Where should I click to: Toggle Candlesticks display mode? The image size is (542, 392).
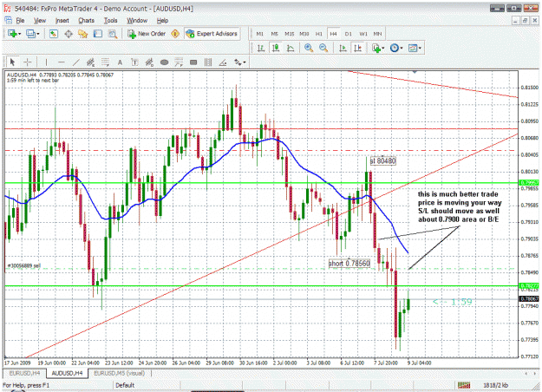[276, 48]
